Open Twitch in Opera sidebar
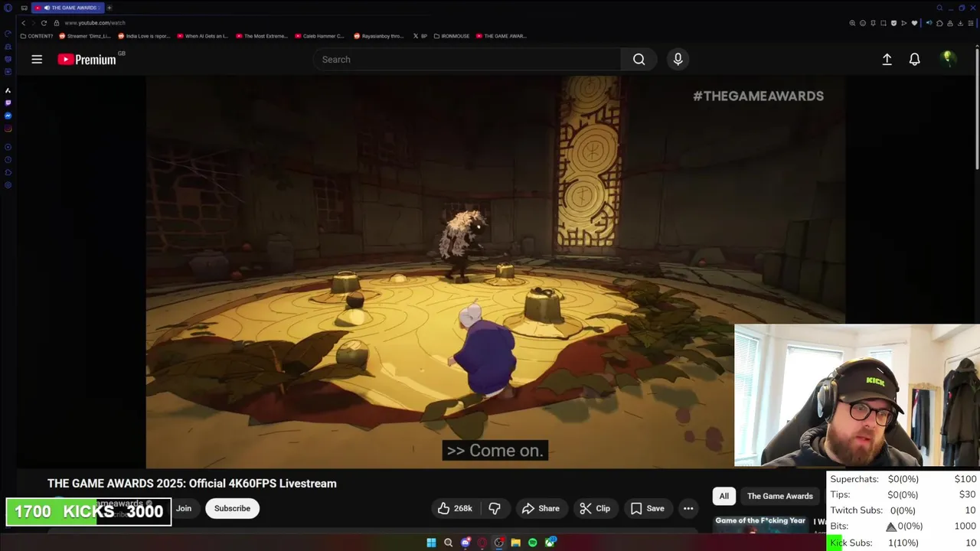This screenshot has height=551, width=980. [8, 103]
